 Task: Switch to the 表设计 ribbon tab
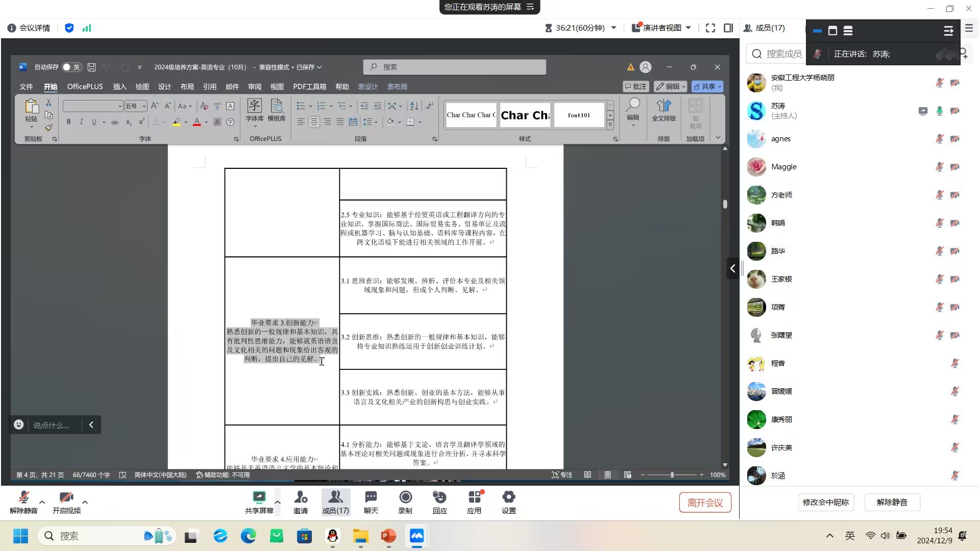coord(367,87)
